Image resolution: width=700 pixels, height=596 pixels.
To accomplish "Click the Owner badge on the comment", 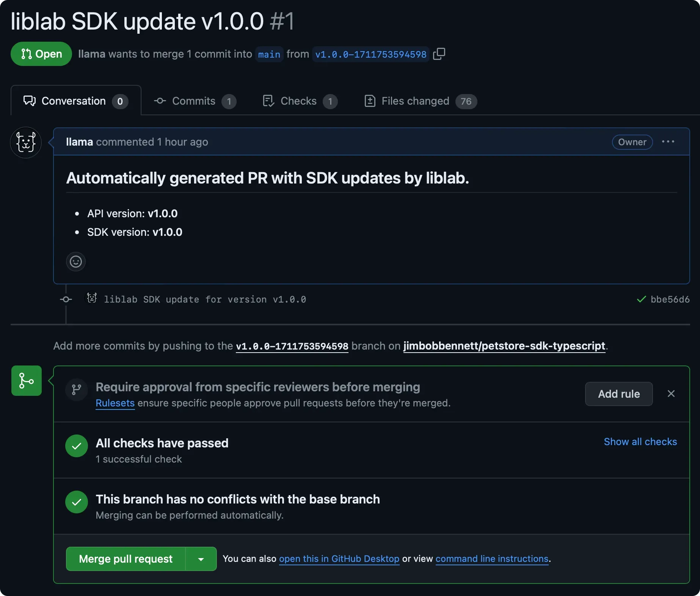I will [632, 142].
